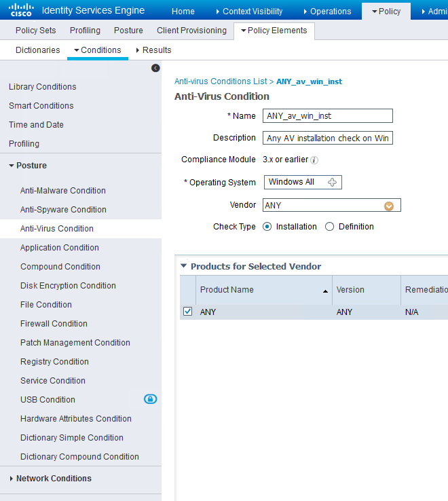Open Time and Date in sidebar

pyautogui.click(x=36, y=125)
